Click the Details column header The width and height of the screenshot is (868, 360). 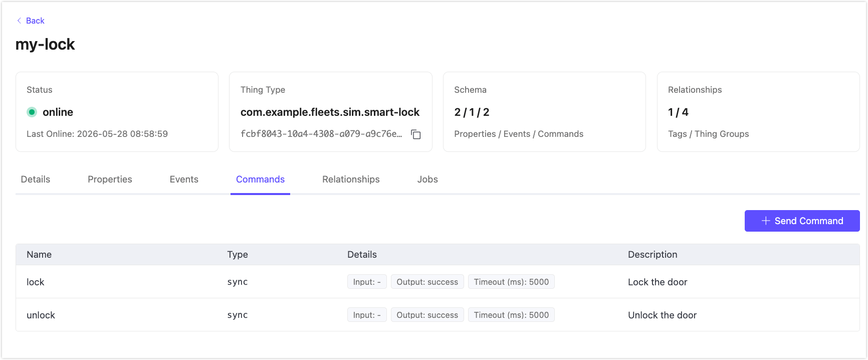[362, 255]
